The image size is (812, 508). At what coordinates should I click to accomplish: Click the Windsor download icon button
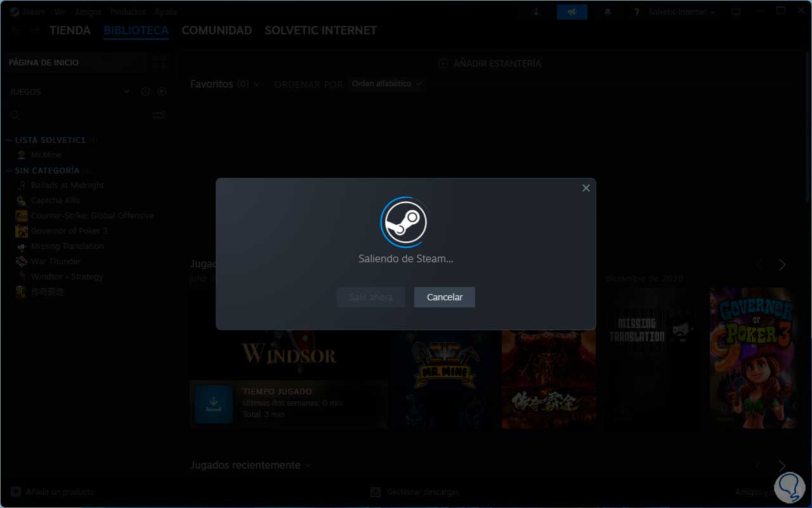[x=214, y=404]
